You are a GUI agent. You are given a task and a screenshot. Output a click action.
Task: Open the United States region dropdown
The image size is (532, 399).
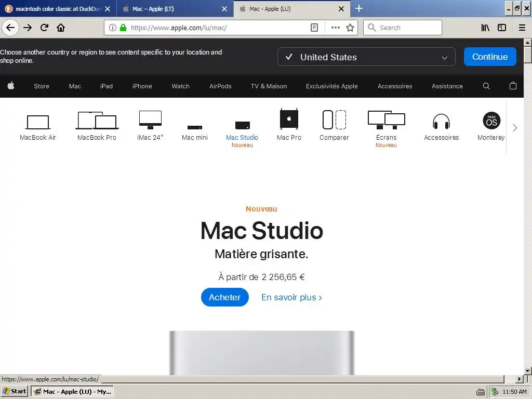pos(366,57)
